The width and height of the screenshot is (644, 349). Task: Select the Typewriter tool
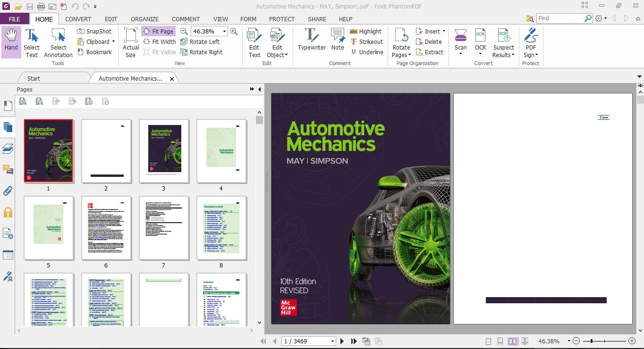pos(312,40)
